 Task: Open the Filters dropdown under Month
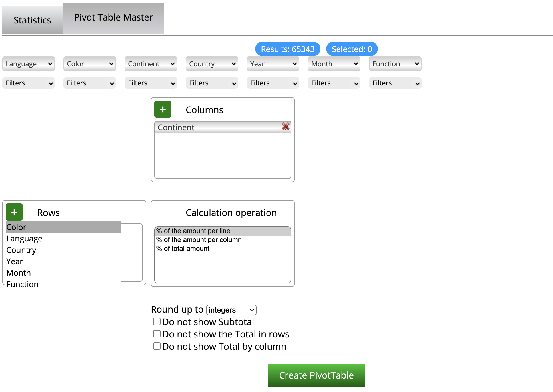pyautogui.click(x=334, y=83)
